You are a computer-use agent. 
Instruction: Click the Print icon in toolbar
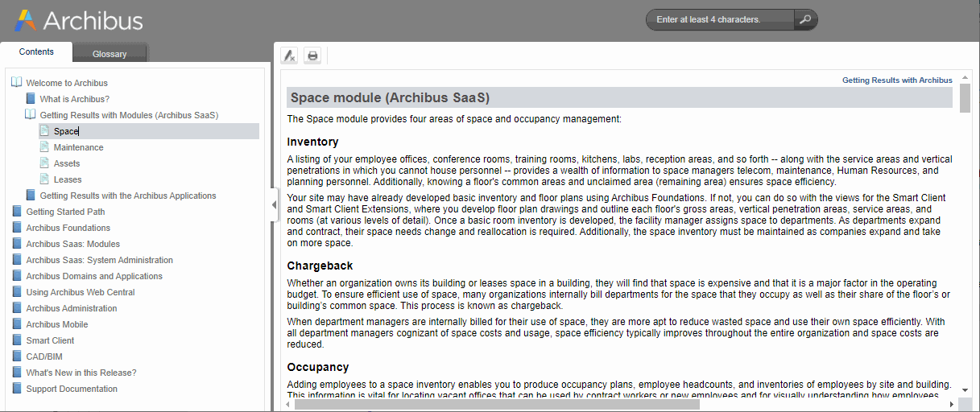[x=312, y=56]
